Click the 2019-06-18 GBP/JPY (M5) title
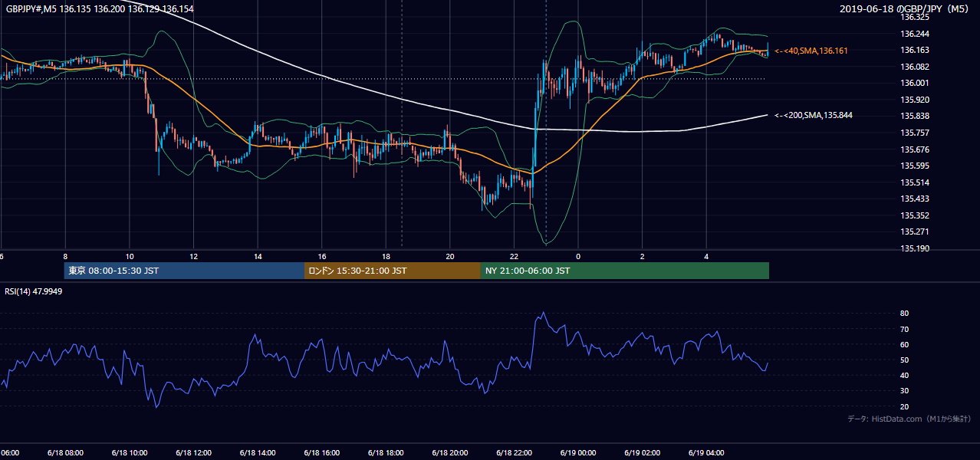This screenshot has width=980, height=460. tap(906, 8)
